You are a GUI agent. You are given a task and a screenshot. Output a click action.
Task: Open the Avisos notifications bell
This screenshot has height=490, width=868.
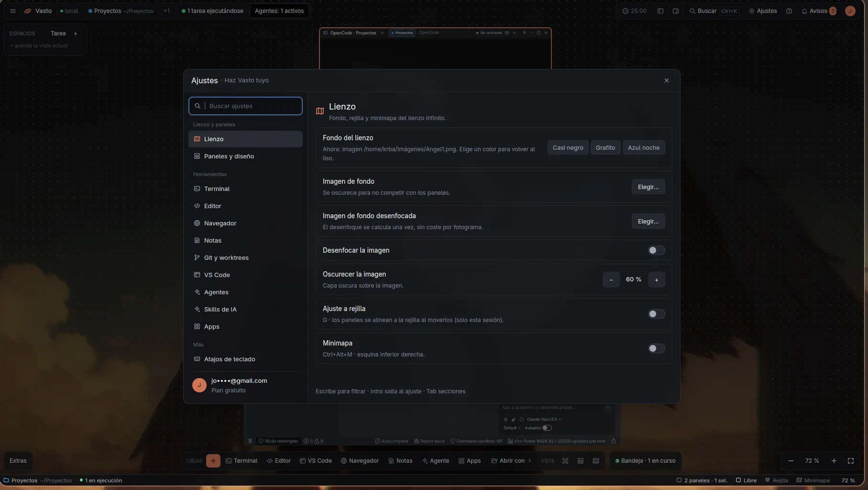point(819,11)
